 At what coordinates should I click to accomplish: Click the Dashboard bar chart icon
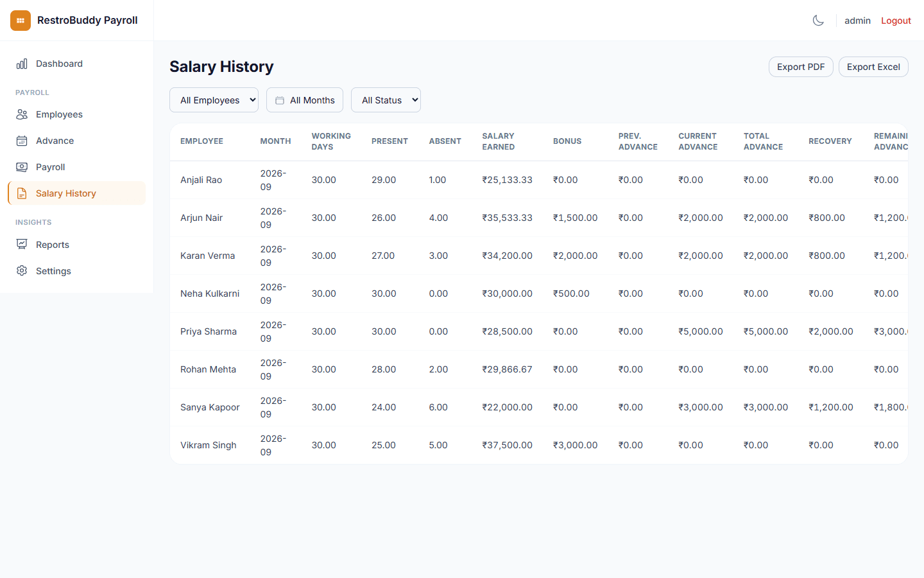22,64
